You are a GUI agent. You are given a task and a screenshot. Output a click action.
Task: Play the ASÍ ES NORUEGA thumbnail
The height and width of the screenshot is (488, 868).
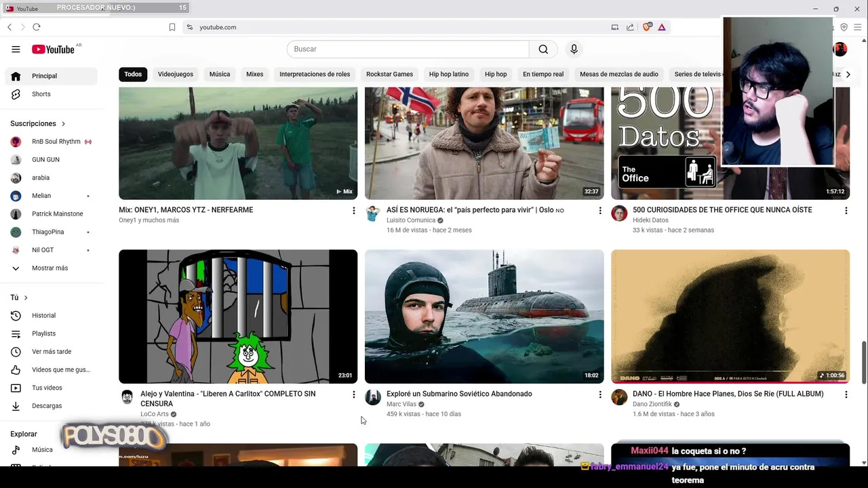click(484, 143)
